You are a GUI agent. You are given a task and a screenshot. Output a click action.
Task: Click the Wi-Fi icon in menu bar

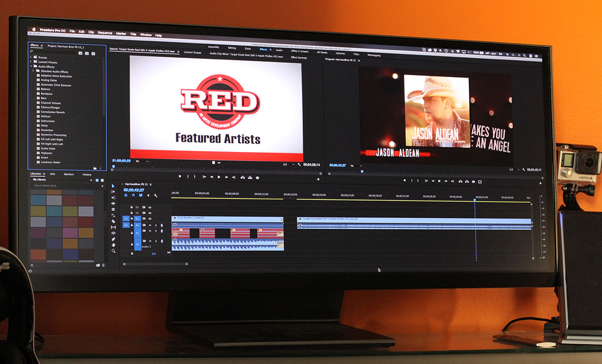(x=458, y=51)
